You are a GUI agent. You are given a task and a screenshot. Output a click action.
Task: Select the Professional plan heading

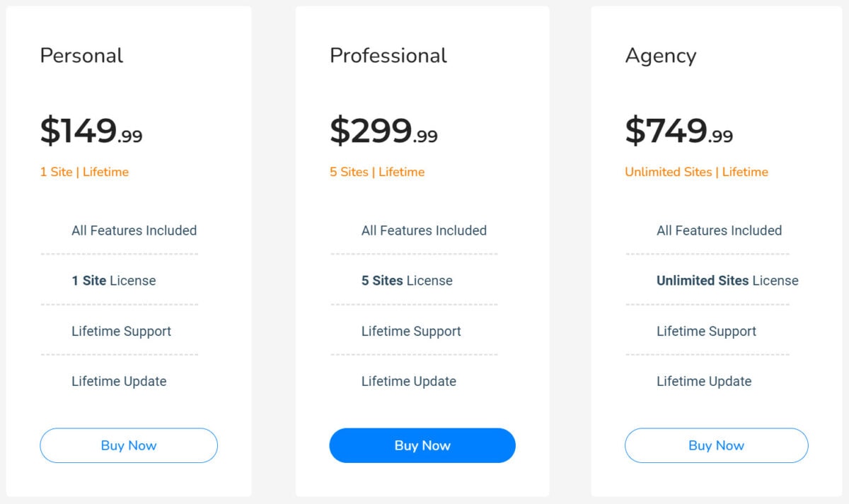[x=388, y=55]
